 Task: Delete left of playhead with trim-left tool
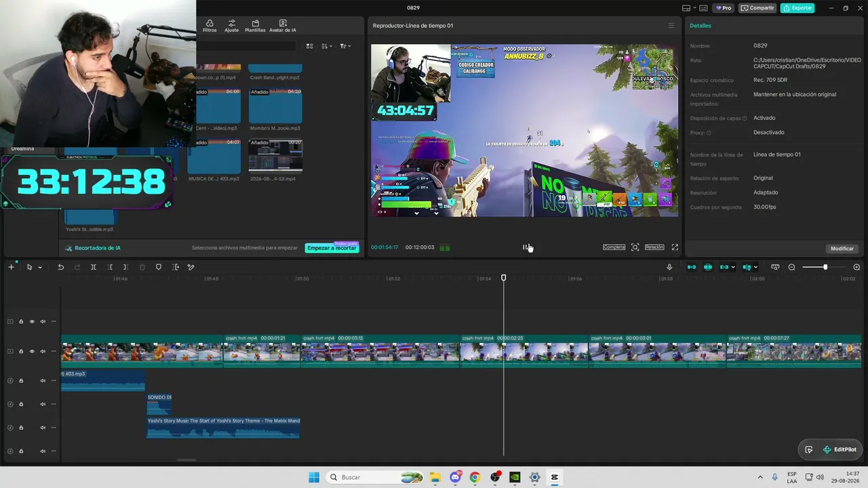pyautogui.click(x=110, y=267)
